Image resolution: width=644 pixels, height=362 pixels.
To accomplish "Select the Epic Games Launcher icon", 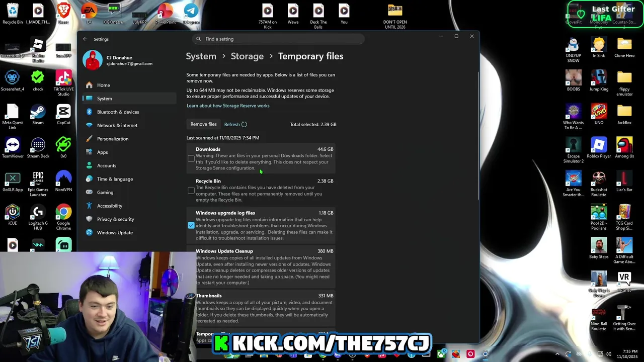I will click(x=38, y=184).
